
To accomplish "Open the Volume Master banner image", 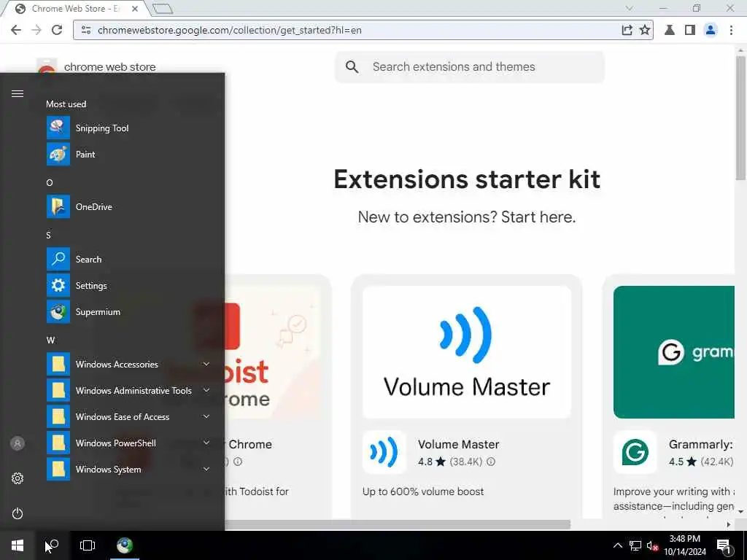I will tap(467, 352).
